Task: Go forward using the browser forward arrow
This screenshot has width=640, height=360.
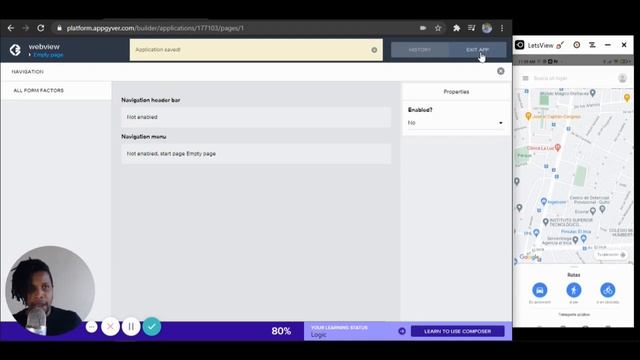Action: coord(25,28)
